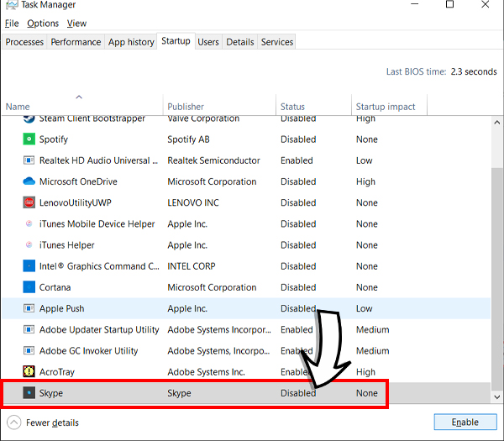The width and height of the screenshot is (504, 441).
Task: Select the Microsoft OneDrive entry name
Action: pyautogui.click(x=78, y=181)
